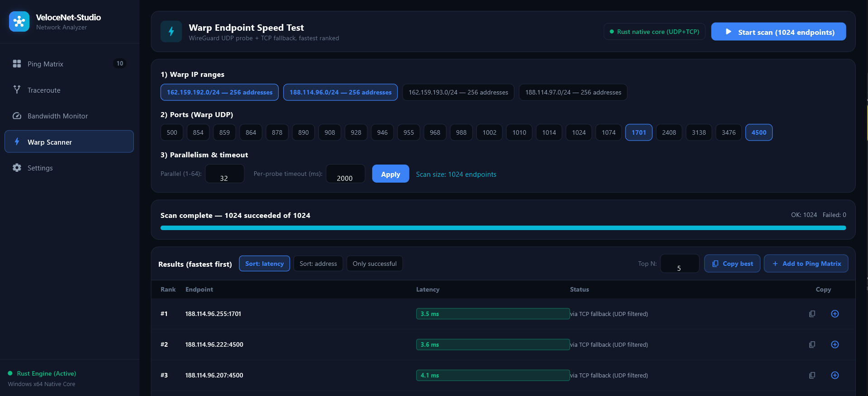The height and width of the screenshot is (396, 868).
Task: Click the VeloceNet-Studio logo icon
Action: [19, 22]
